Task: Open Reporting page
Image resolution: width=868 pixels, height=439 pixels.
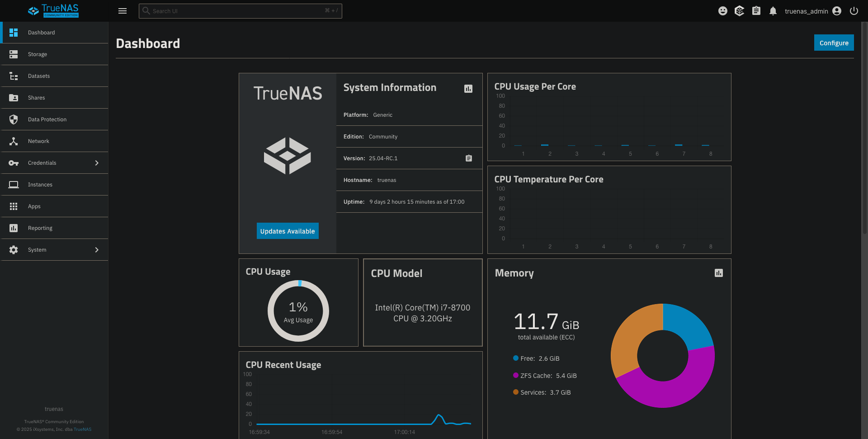Action: (54, 228)
